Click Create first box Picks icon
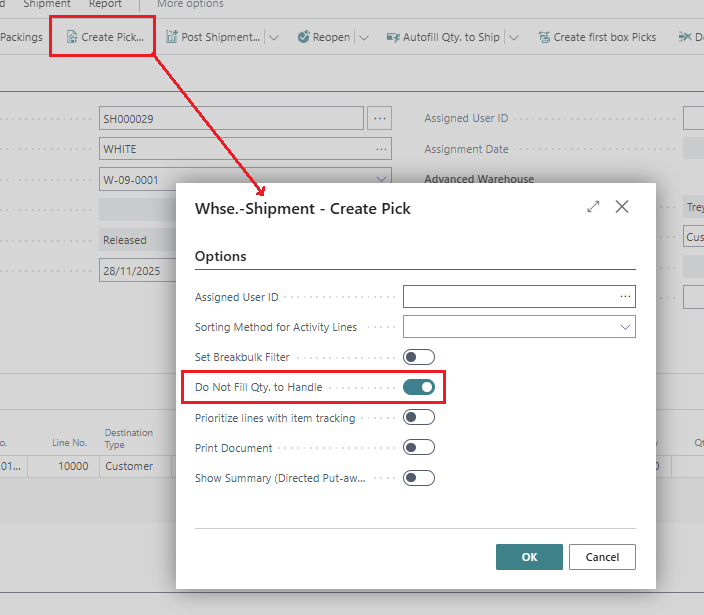Screen dimensions: 704x615 pyautogui.click(x=544, y=37)
